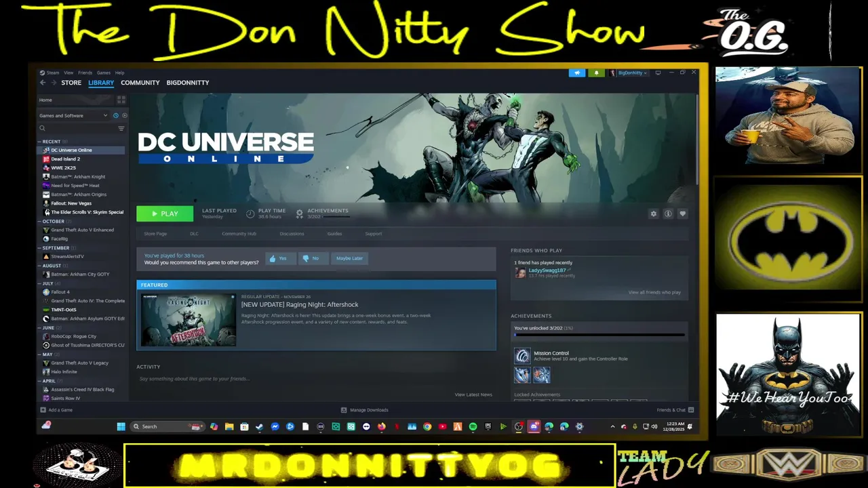Click Add a Game plus icon
The image size is (868, 488).
pyautogui.click(x=43, y=410)
